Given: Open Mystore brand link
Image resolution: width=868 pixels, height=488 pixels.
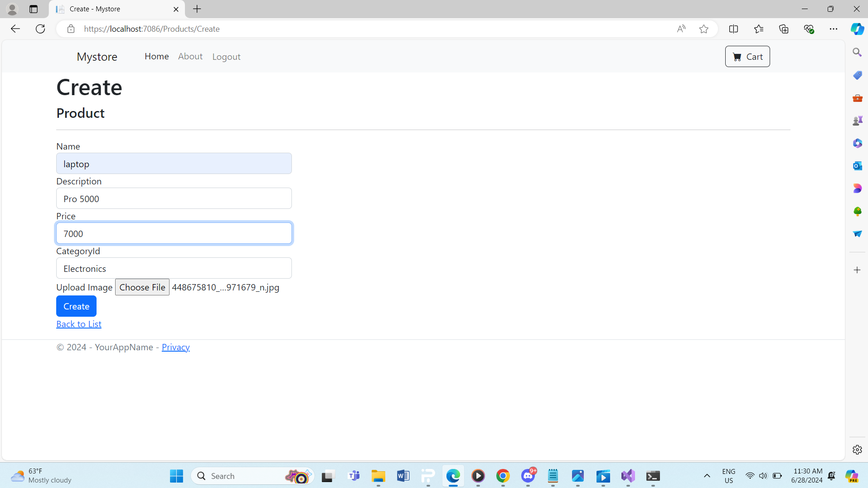Looking at the screenshot, I should [97, 57].
